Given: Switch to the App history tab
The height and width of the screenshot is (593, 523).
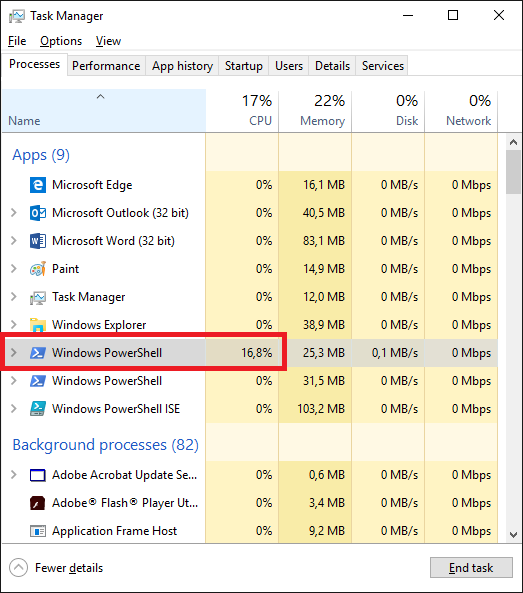Looking at the screenshot, I should (182, 66).
